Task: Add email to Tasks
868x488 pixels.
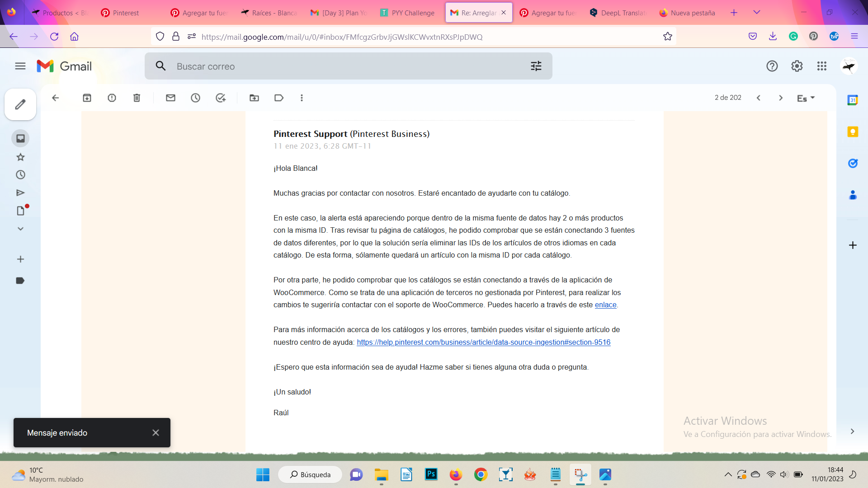Action: (x=221, y=98)
